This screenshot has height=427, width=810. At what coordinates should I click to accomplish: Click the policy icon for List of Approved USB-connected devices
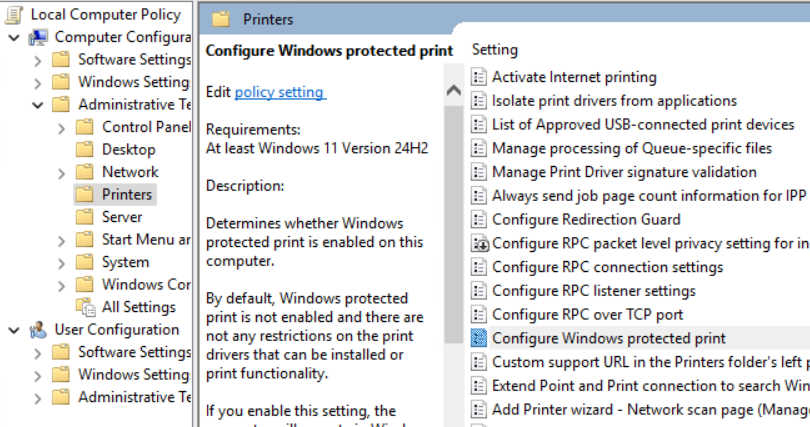tap(479, 124)
